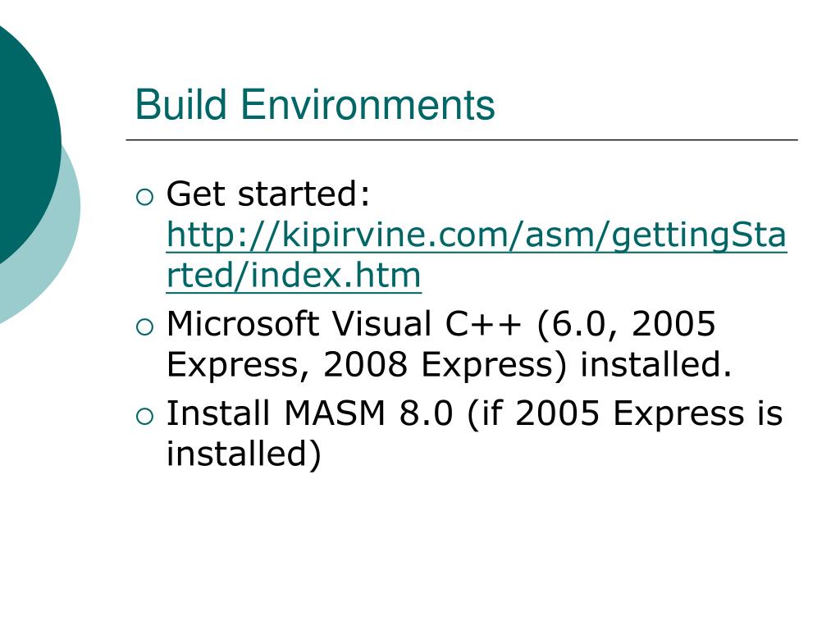The height and width of the screenshot is (630, 840).
Task: Click the 'rted/index.htm' link continuation
Action: coord(294,276)
